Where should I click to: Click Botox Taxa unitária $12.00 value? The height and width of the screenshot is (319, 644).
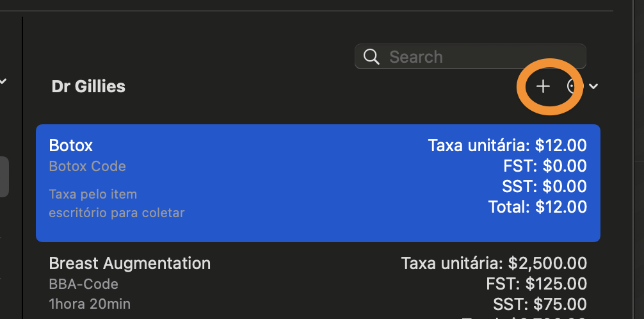[507, 145]
